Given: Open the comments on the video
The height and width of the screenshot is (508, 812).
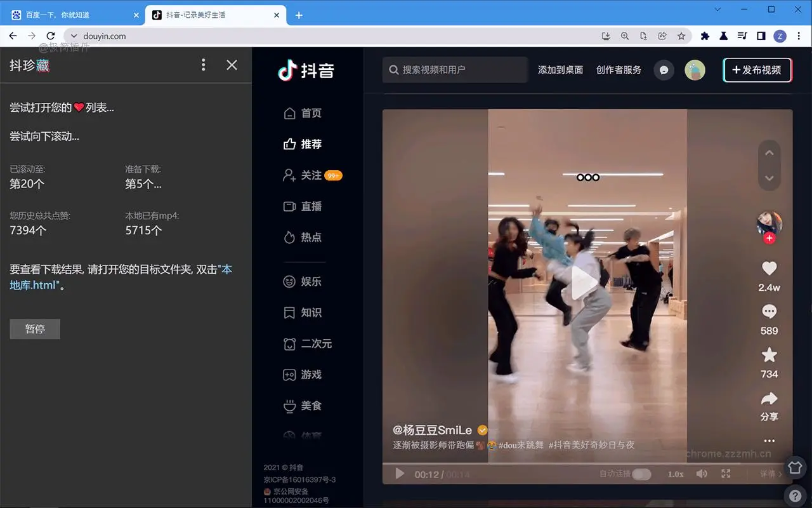Looking at the screenshot, I should (769, 311).
